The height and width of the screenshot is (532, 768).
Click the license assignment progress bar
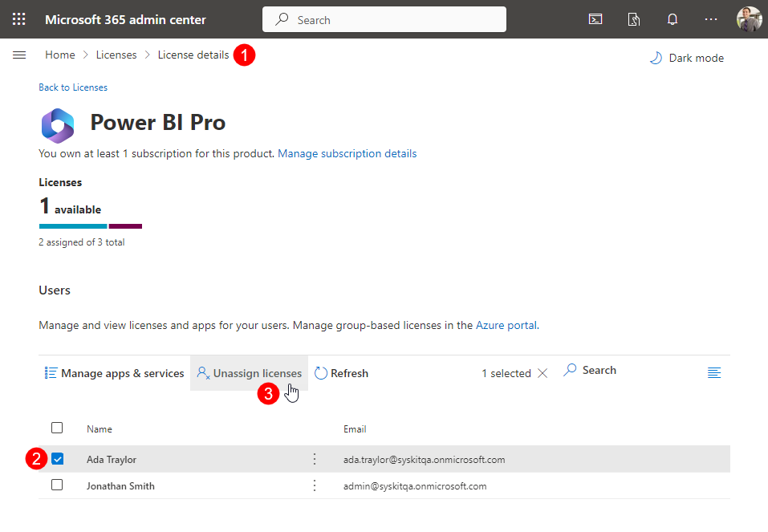click(90, 225)
